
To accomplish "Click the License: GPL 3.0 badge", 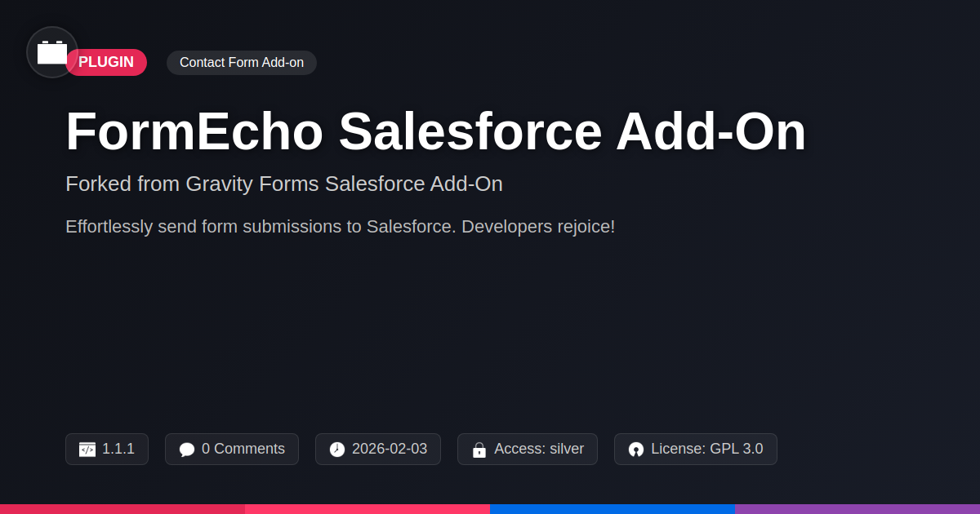I will [696, 450].
